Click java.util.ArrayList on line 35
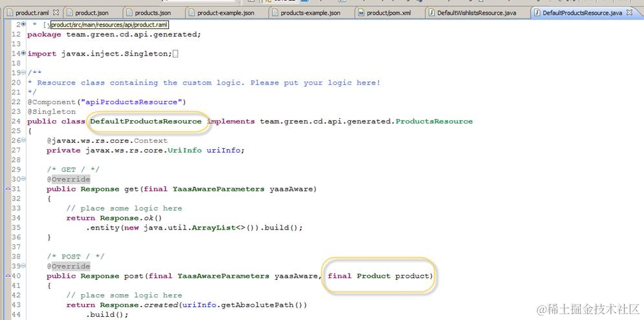Image resolution: width=644 pixels, height=320 pixels. [189, 228]
